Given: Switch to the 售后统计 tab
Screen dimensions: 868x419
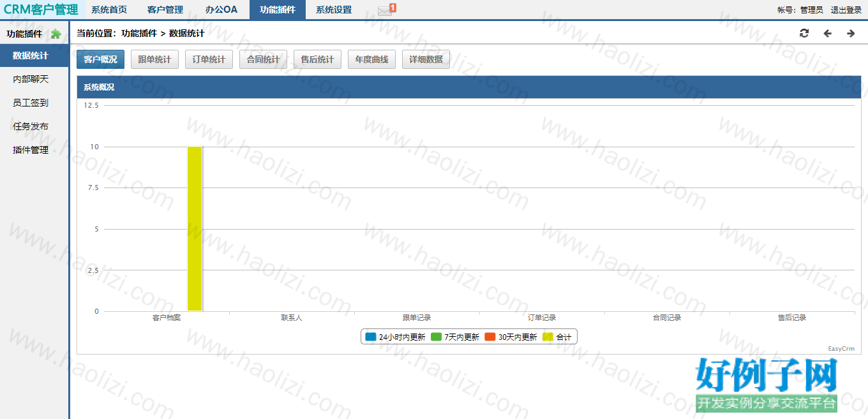Looking at the screenshot, I should pyautogui.click(x=318, y=59).
